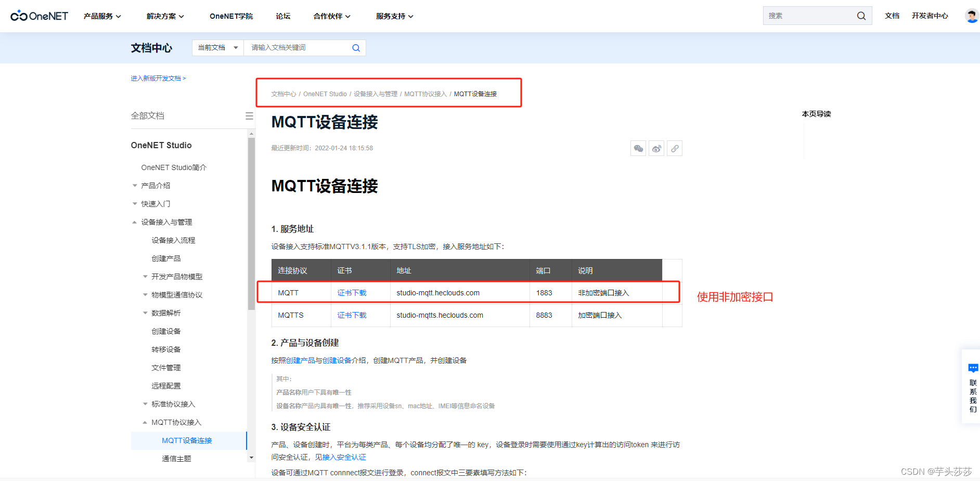
Task: Download the certificate in the MQTTS row
Action: pos(352,315)
